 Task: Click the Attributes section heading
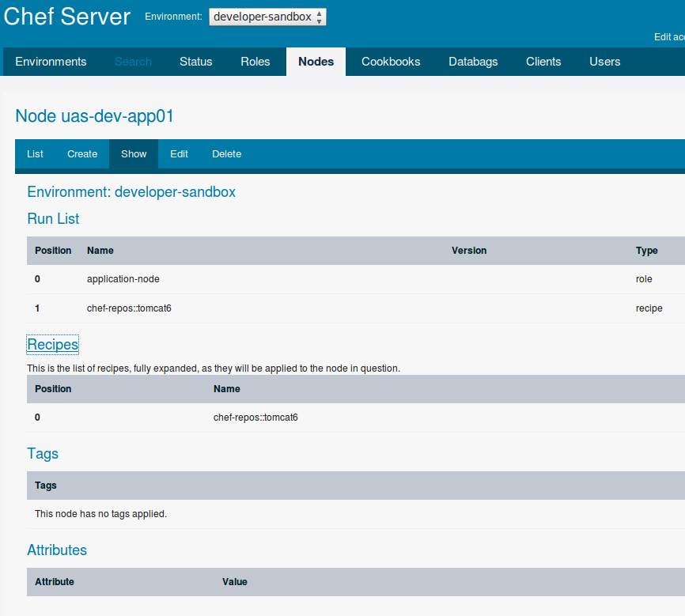point(57,550)
